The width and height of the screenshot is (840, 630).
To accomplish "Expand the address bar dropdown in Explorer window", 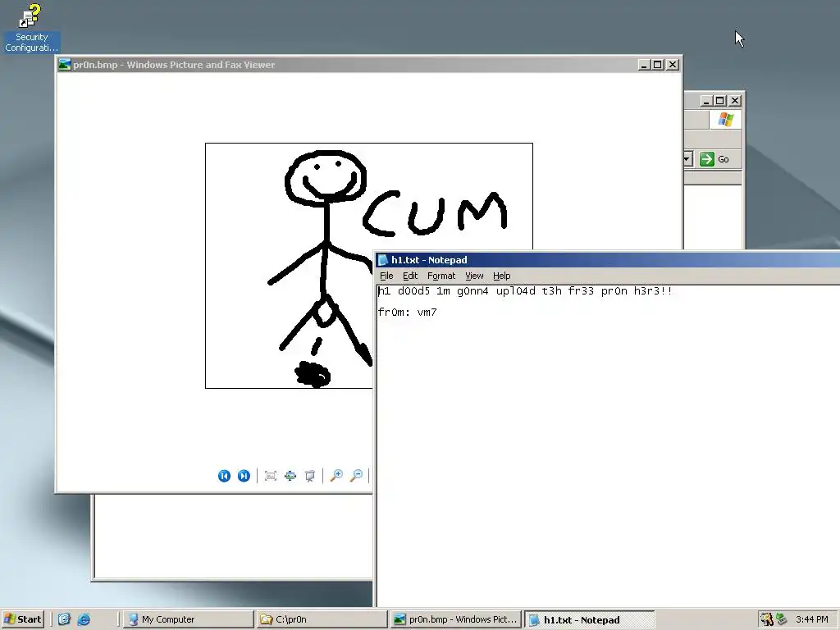I will [x=687, y=159].
